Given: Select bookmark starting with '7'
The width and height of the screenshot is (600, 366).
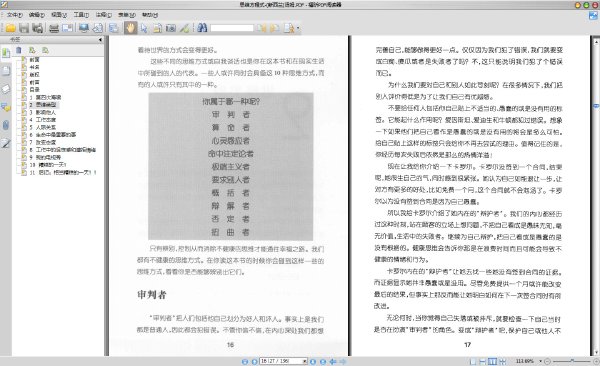Looking at the screenshot, I should pos(42,142).
